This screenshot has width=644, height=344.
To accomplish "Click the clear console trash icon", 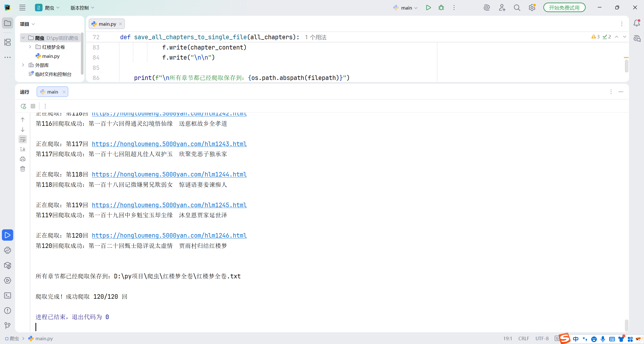I will [23, 169].
